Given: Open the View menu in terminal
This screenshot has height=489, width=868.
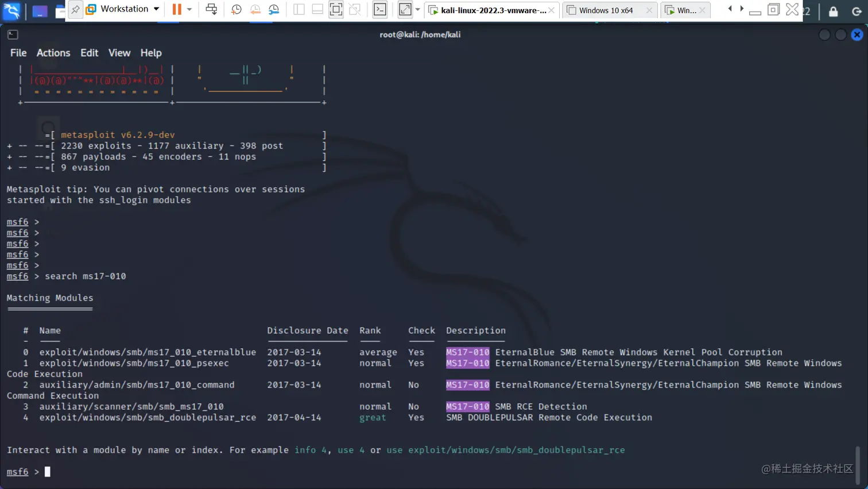Looking at the screenshot, I should click(x=119, y=53).
